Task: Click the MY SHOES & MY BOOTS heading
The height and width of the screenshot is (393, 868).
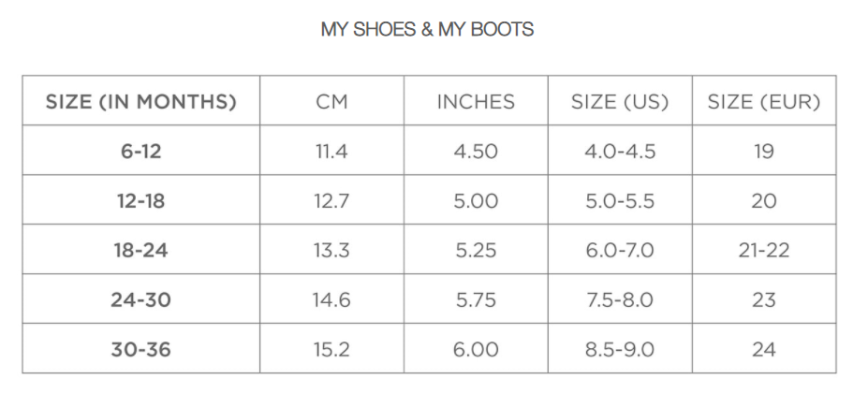Action: click(x=427, y=30)
